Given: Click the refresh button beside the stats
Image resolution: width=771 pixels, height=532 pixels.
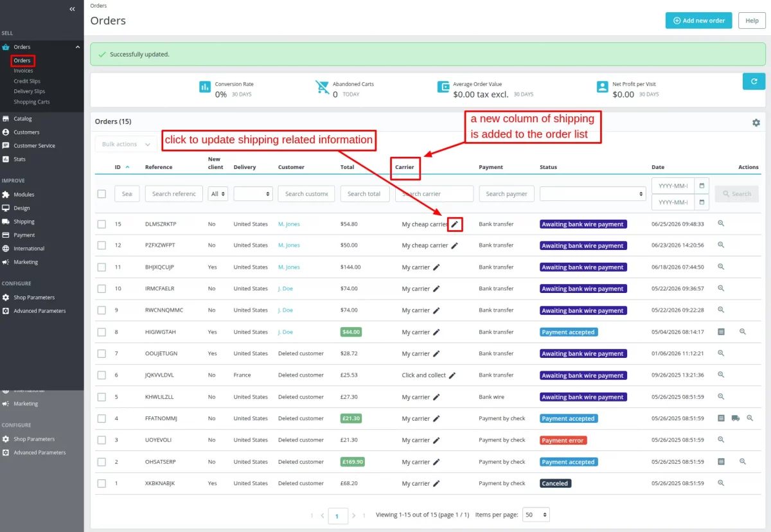Looking at the screenshot, I should (x=754, y=82).
